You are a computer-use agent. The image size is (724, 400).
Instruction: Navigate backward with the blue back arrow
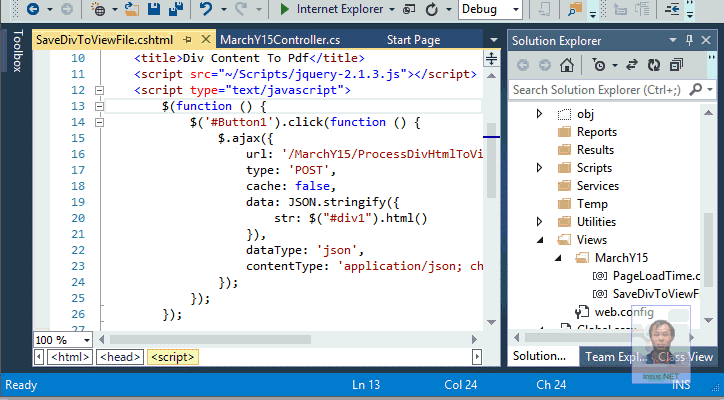33,9
